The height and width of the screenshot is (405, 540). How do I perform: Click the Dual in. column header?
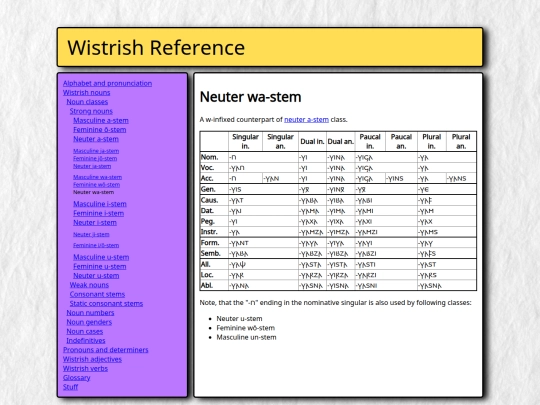coord(312,142)
